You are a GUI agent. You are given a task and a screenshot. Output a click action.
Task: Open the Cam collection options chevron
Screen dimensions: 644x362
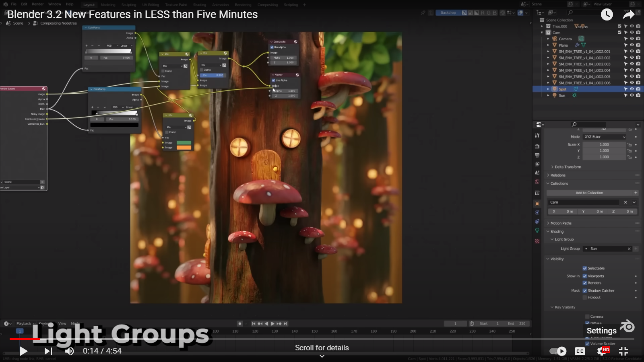pos(634,202)
